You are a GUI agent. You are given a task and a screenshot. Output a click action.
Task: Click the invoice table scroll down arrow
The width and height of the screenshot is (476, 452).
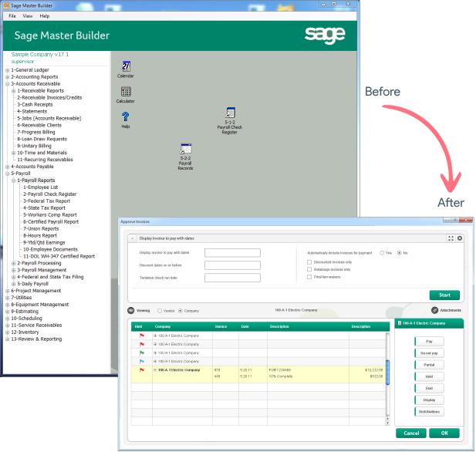[x=387, y=423]
